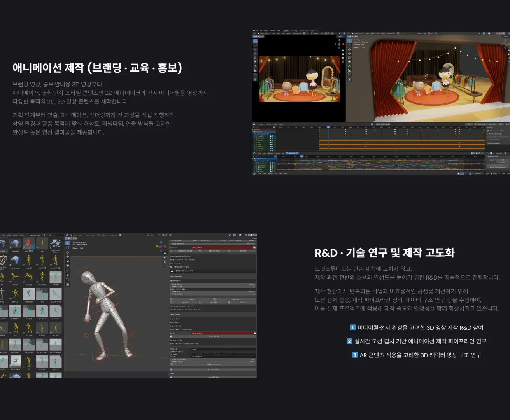The image size is (510, 420).
Task: Open the Keying menu in the dope sheet header
Action: (269, 124)
